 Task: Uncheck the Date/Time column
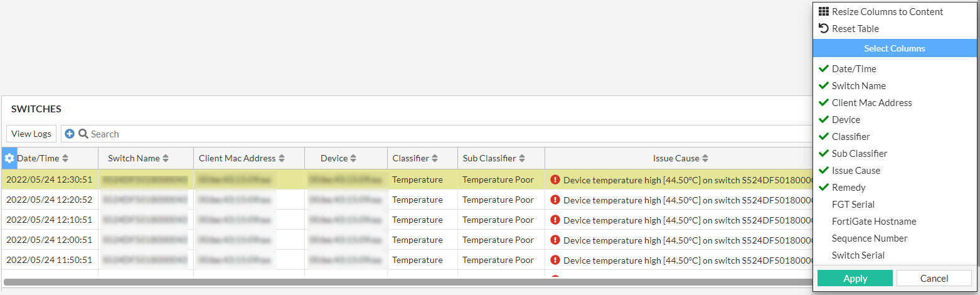pos(853,69)
